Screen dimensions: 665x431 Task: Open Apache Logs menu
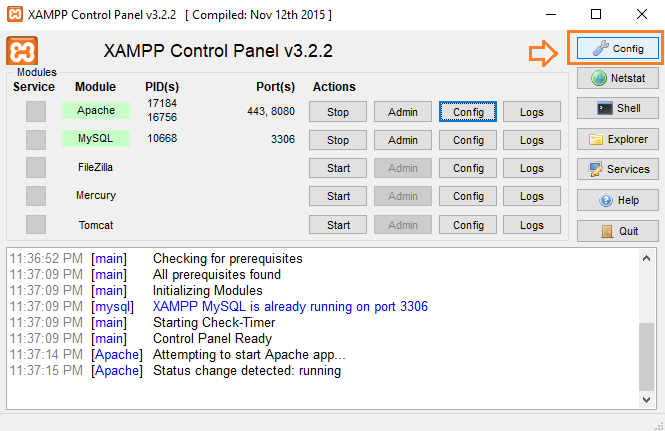(532, 112)
